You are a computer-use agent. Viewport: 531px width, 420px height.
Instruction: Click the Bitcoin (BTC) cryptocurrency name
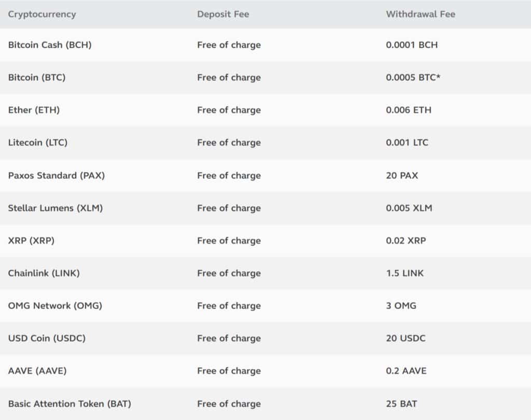pos(37,77)
